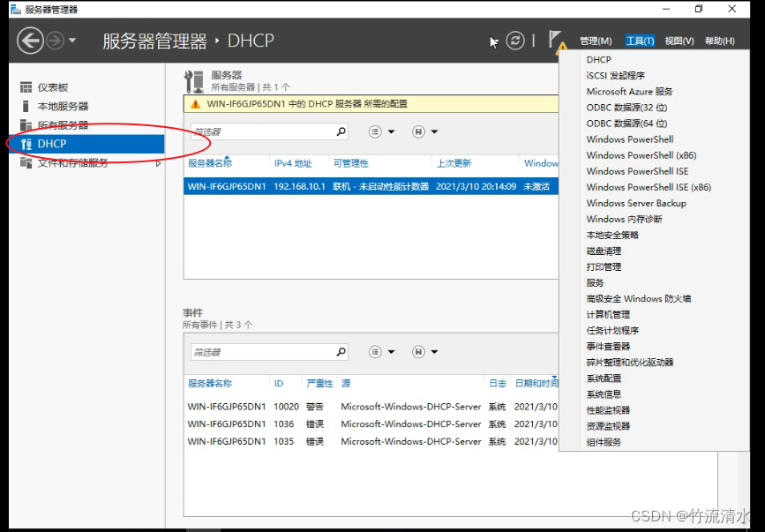Image resolution: width=765 pixels, height=532 pixels.
Task: Choose Windows Server Backup entry
Action: tap(636, 203)
